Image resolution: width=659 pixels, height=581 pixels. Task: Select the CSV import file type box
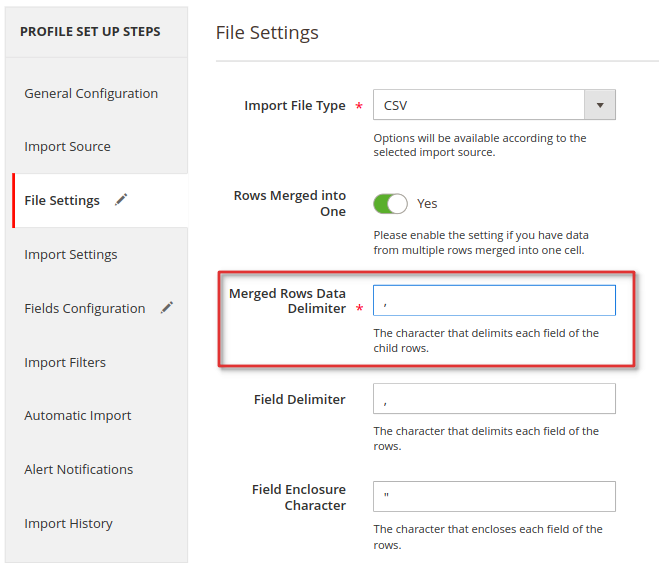[x=494, y=105]
